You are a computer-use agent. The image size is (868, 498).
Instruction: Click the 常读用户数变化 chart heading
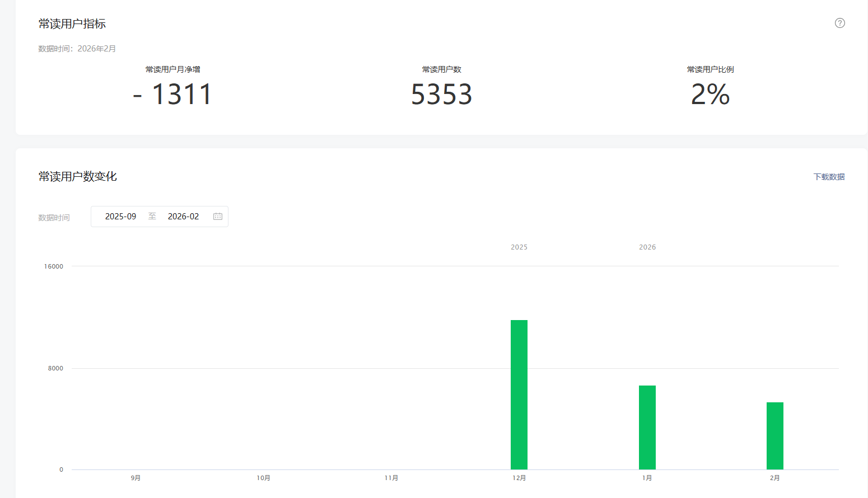[78, 176]
